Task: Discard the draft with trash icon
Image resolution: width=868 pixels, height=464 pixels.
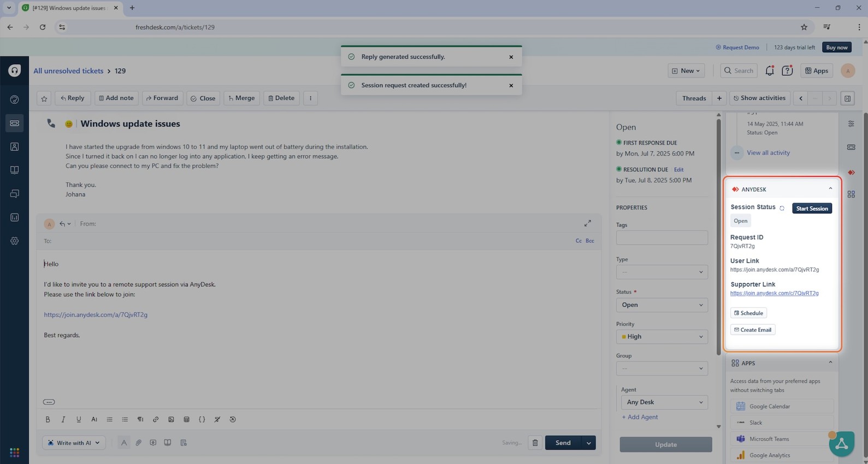Action: coord(535,443)
